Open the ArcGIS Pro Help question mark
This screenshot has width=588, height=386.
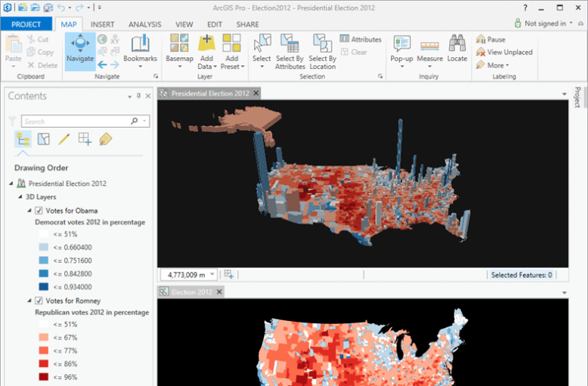tap(525, 8)
